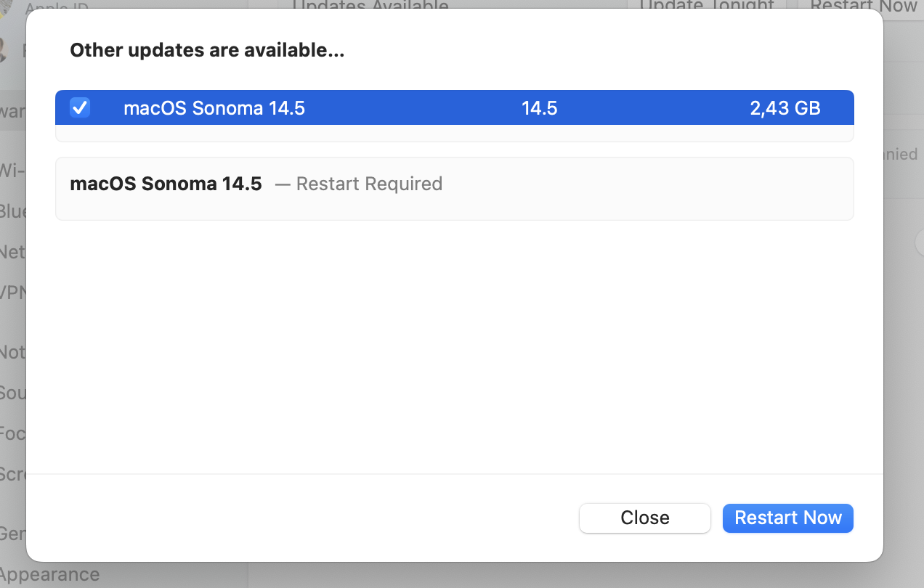Select Sound in the settings sidebar
Image resolution: width=924 pixels, height=588 pixels.
pos(13,393)
